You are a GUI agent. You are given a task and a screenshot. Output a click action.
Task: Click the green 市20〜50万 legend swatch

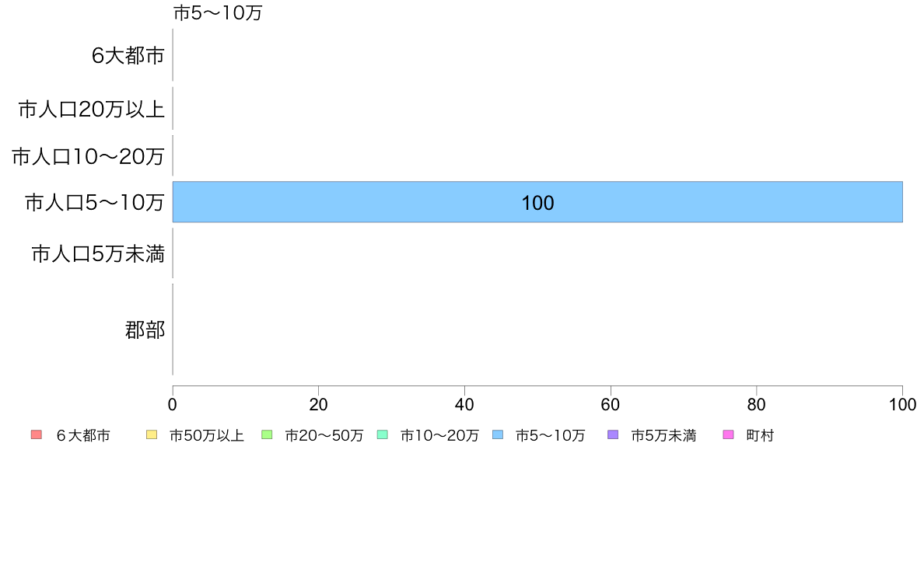tap(267, 434)
